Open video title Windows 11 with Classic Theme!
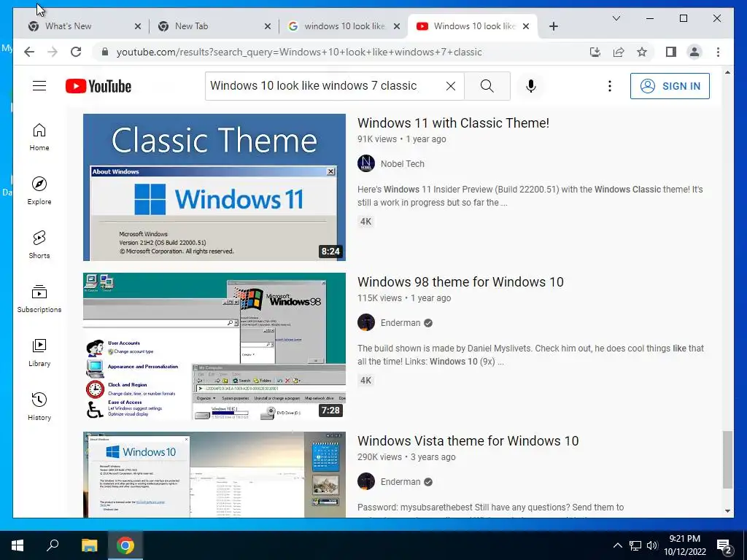The height and width of the screenshot is (560, 747). 453,122
